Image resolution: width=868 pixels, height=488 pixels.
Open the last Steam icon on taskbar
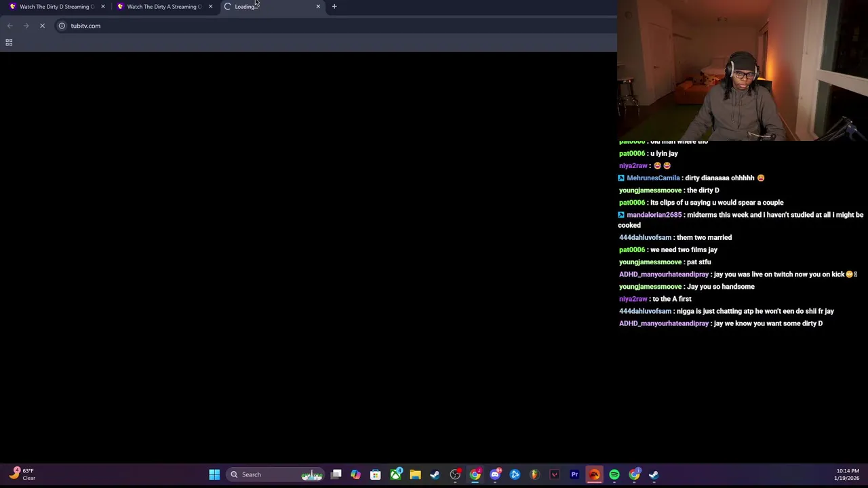click(x=654, y=474)
